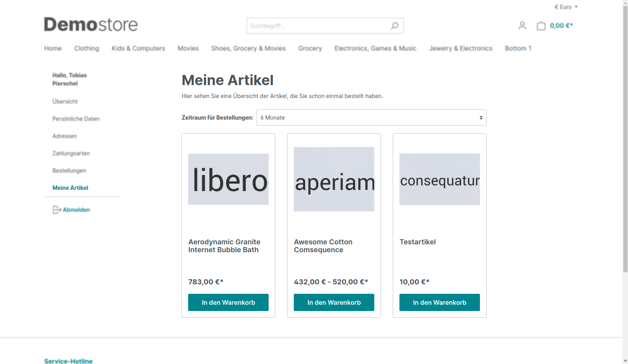This screenshot has width=628, height=364.
Task: Open the Euro currency dropdown
Action: point(566,7)
